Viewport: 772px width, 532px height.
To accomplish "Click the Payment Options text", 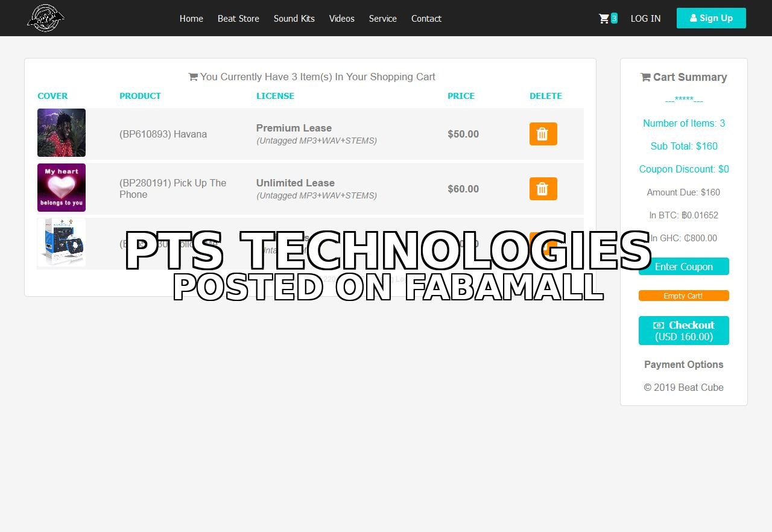I will tap(684, 364).
